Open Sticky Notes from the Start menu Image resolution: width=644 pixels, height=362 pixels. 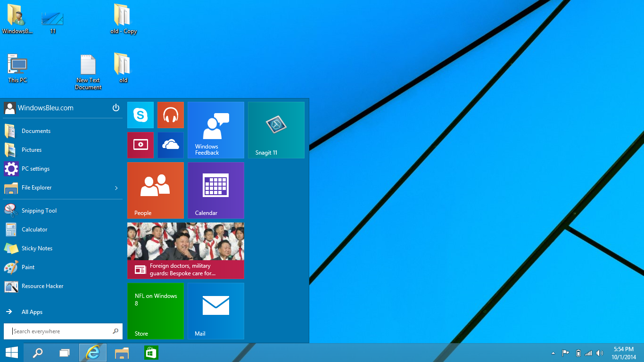(x=63, y=248)
